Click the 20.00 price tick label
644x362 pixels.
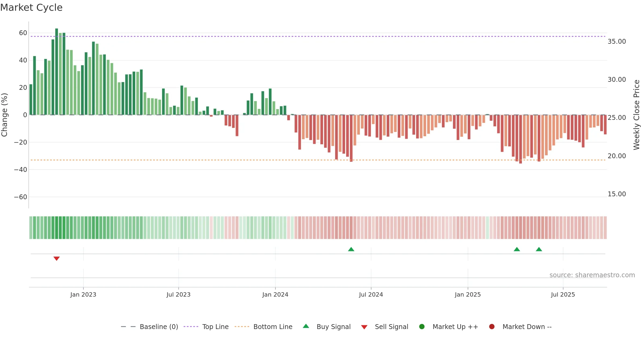pos(617,156)
